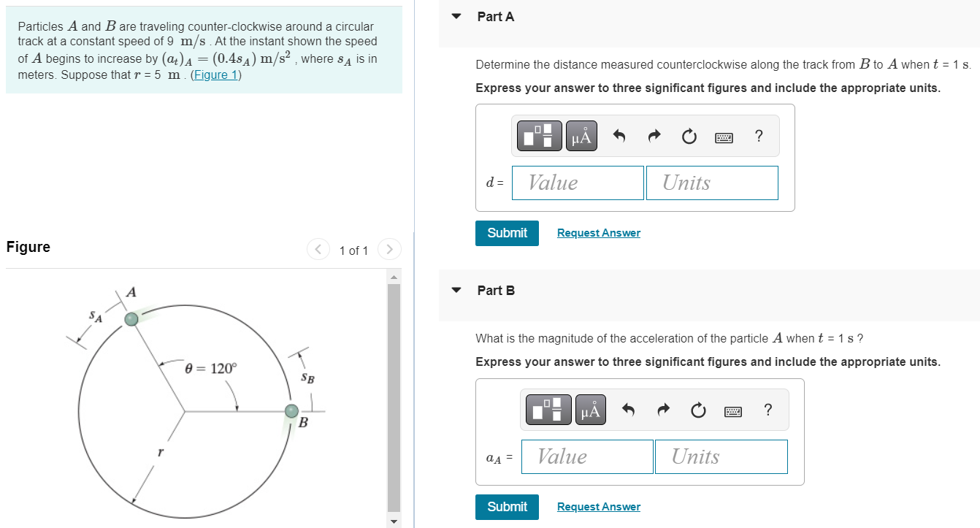The width and height of the screenshot is (980, 528).
Task: Collapse the Part A section
Action: [x=456, y=16]
